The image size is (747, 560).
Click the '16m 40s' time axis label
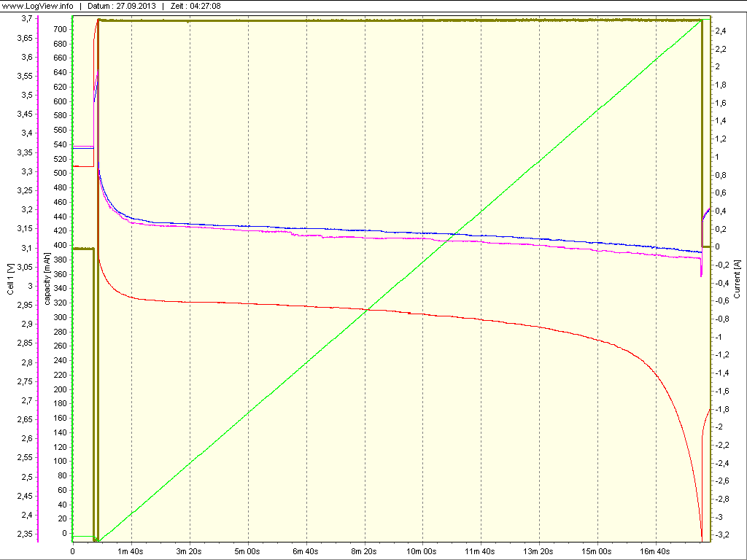pyautogui.click(x=656, y=551)
